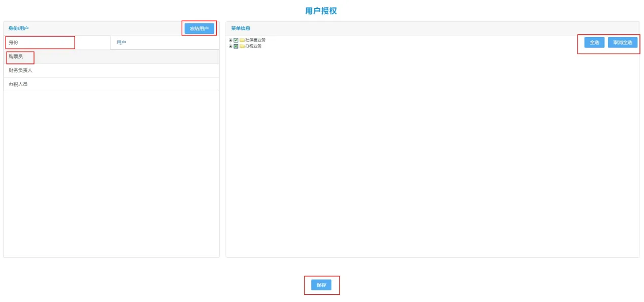Screen dimensions: 644x302
Task: Expand the 办税业务 tree node
Action: coord(230,46)
